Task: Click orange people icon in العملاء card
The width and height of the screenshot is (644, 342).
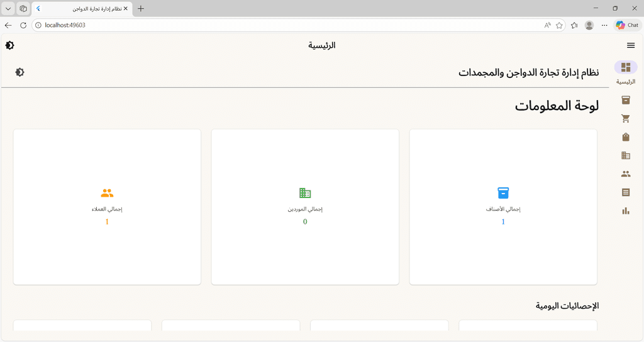Action: [x=107, y=192]
